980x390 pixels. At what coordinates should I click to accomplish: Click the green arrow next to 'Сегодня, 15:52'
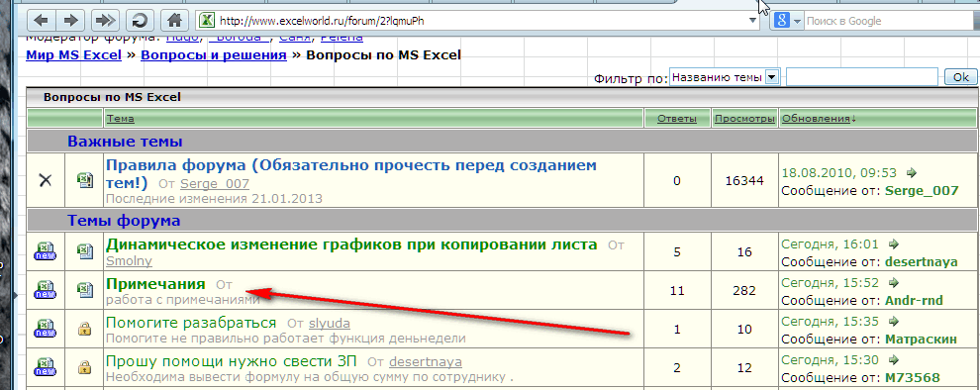point(893,283)
